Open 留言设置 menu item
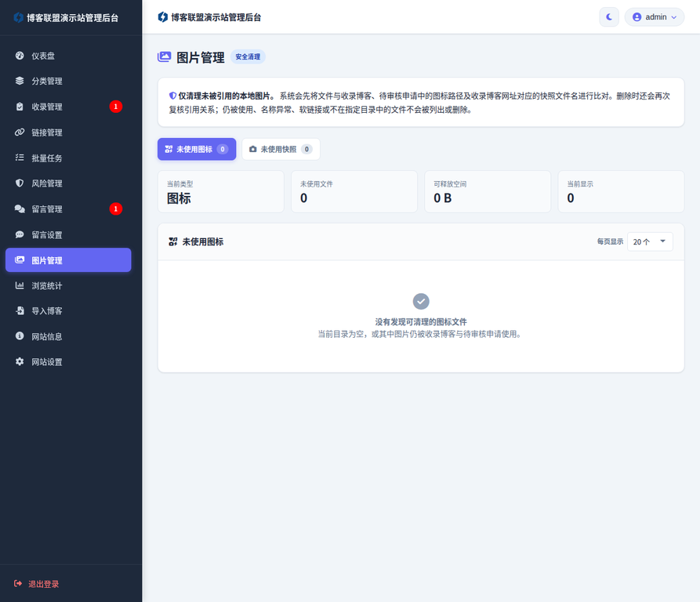The height and width of the screenshot is (602, 700). pyautogui.click(x=68, y=234)
